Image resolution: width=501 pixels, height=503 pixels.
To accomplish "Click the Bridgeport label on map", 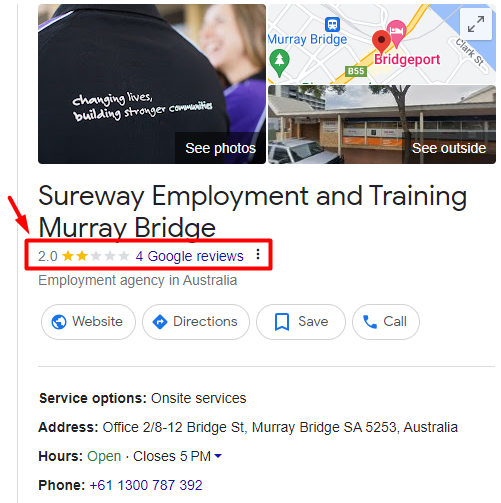I will [407, 60].
